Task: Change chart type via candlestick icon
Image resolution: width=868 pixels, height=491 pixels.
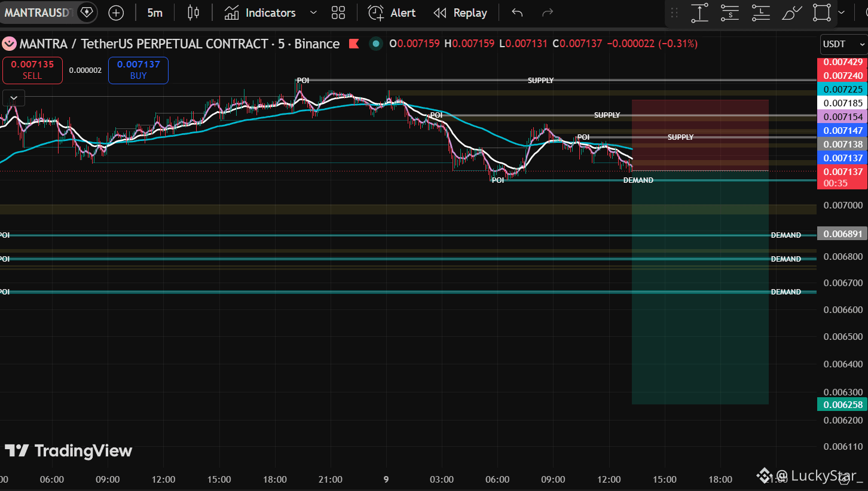Action: 193,13
